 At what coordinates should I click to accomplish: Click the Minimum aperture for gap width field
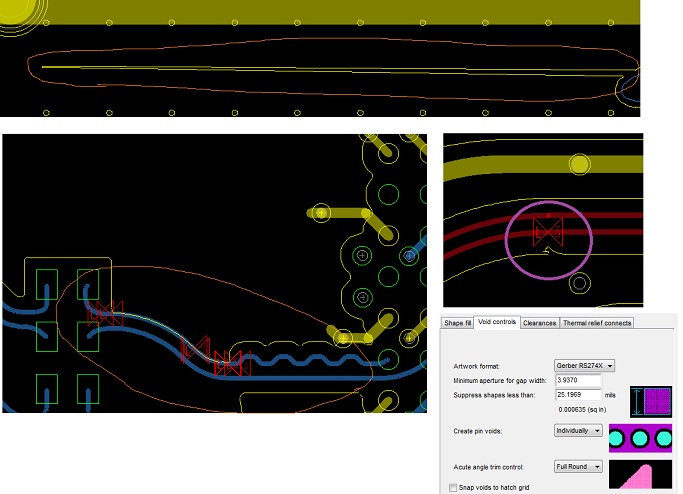coord(577,381)
